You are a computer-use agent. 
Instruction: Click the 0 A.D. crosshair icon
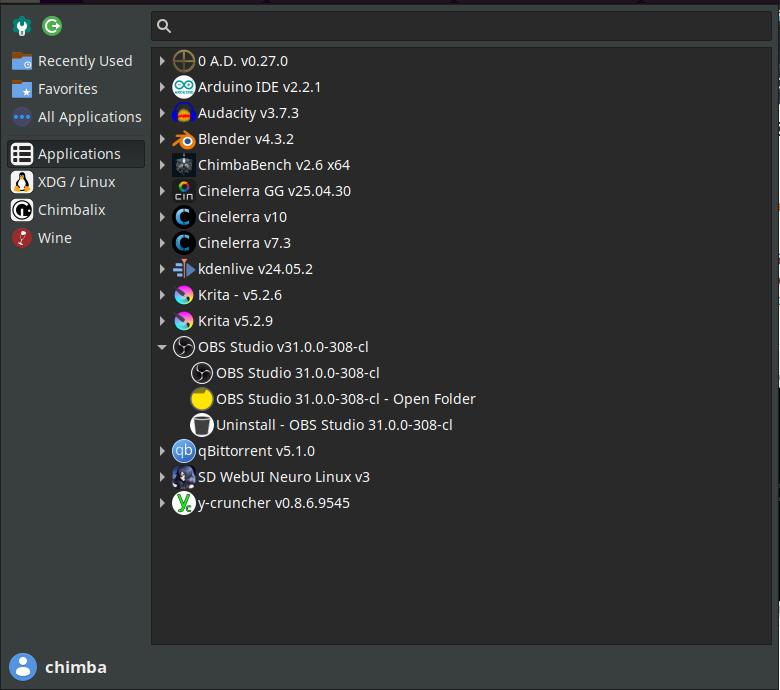pos(184,61)
